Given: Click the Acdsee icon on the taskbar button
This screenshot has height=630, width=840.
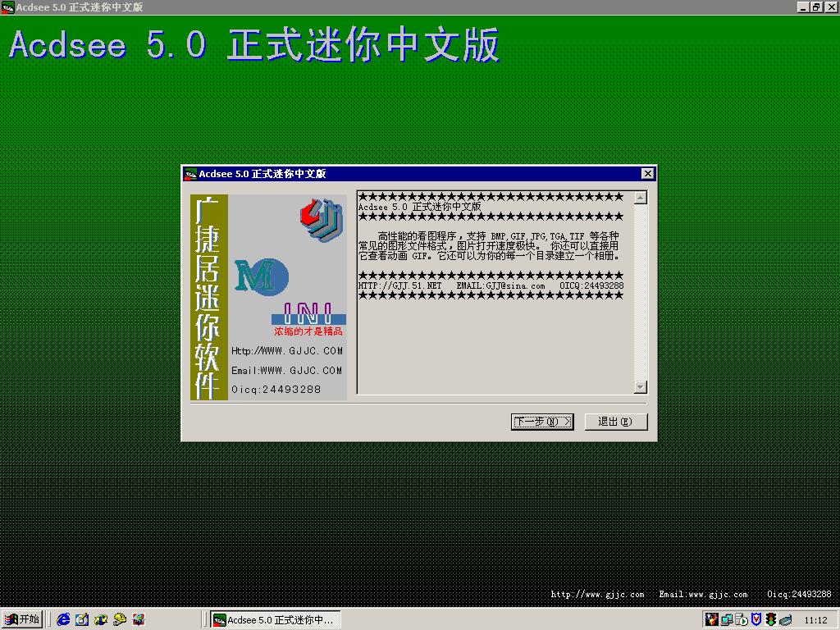Looking at the screenshot, I should coord(219,620).
